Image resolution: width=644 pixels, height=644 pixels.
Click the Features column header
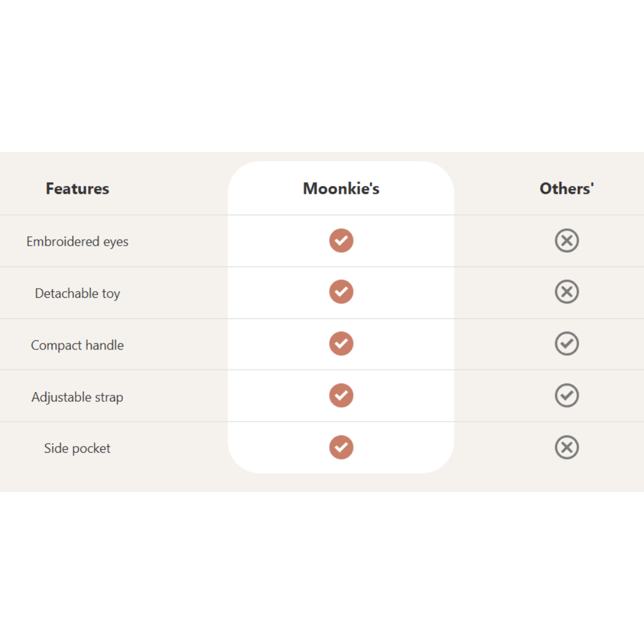coord(78,188)
